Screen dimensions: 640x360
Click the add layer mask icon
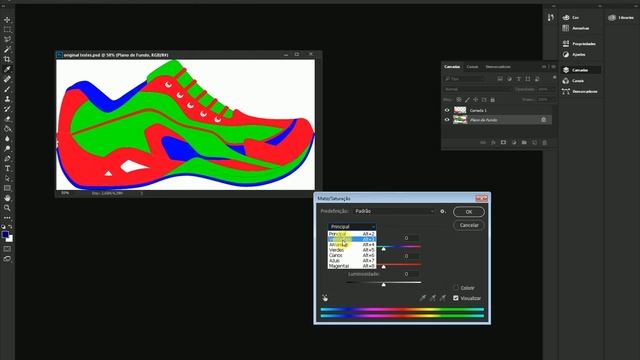[503, 142]
